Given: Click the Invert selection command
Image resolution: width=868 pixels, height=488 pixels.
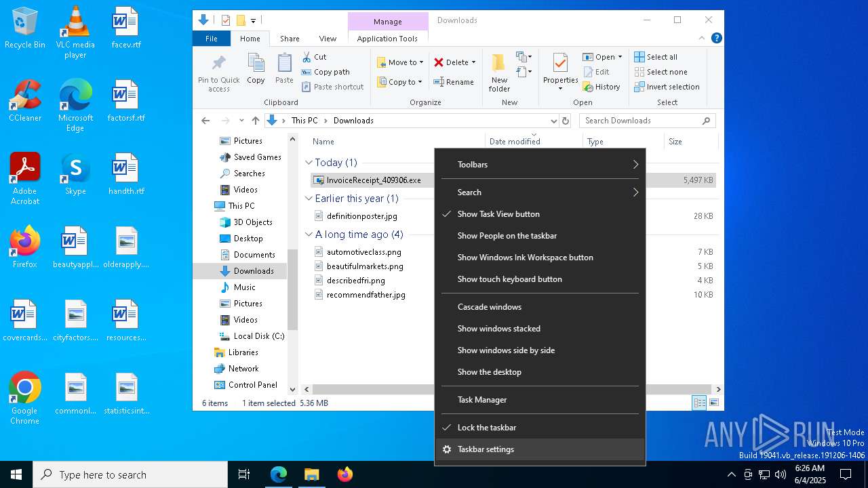Looking at the screenshot, I should (667, 87).
